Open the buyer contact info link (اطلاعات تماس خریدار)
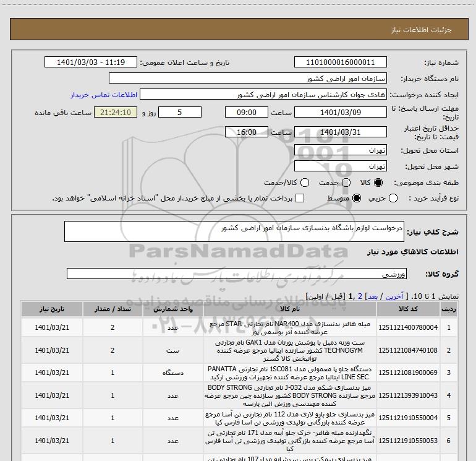This screenshot has width=476, height=461. click(104, 95)
